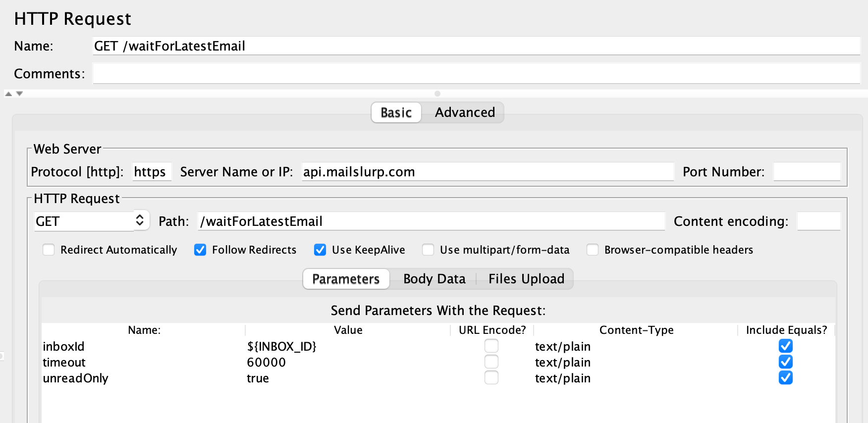This screenshot has width=868, height=423.
Task: Click text/plain content type for unreadOnly
Action: tap(636, 378)
